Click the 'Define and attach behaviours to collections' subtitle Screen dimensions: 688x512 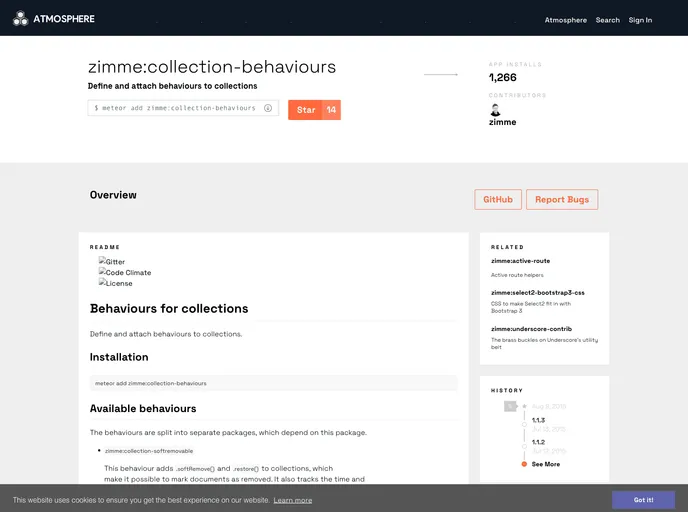pyautogui.click(x=172, y=86)
